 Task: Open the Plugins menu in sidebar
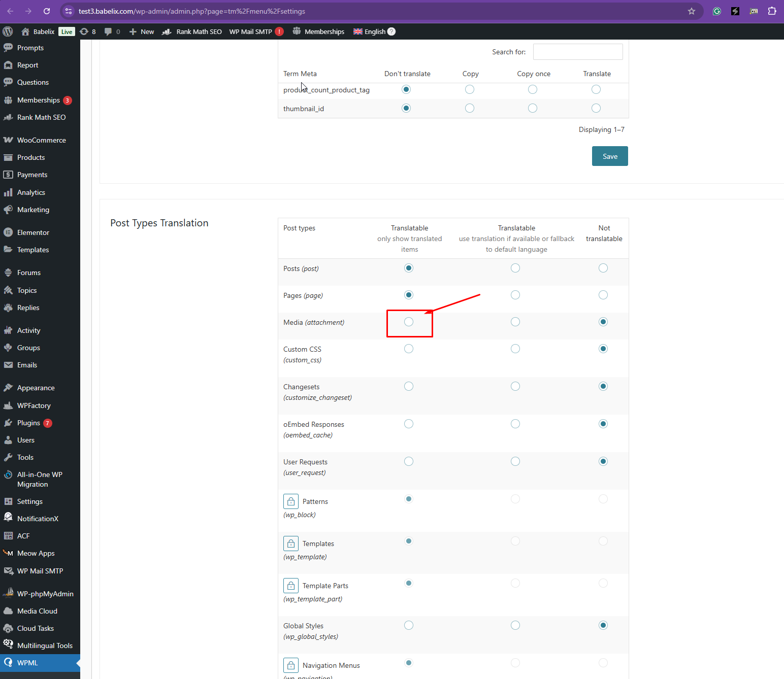pyautogui.click(x=28, y=423)
